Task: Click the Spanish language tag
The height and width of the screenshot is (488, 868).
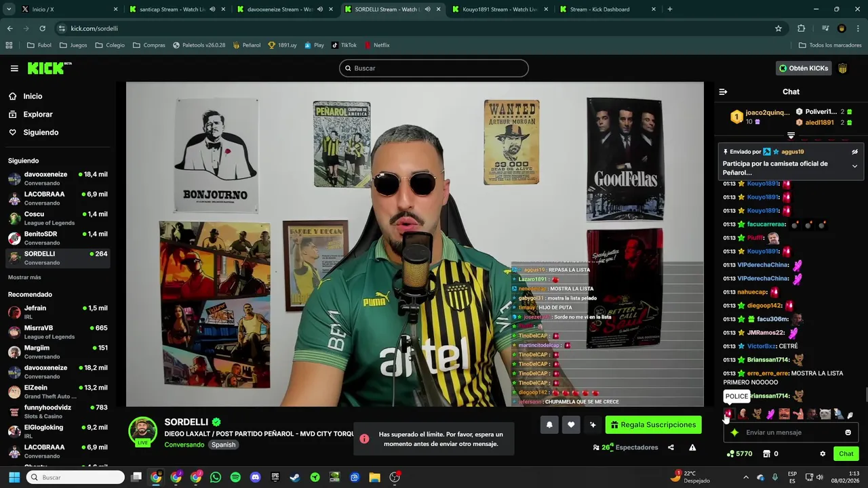Action: pyautogui.click(x=223, y=445)
